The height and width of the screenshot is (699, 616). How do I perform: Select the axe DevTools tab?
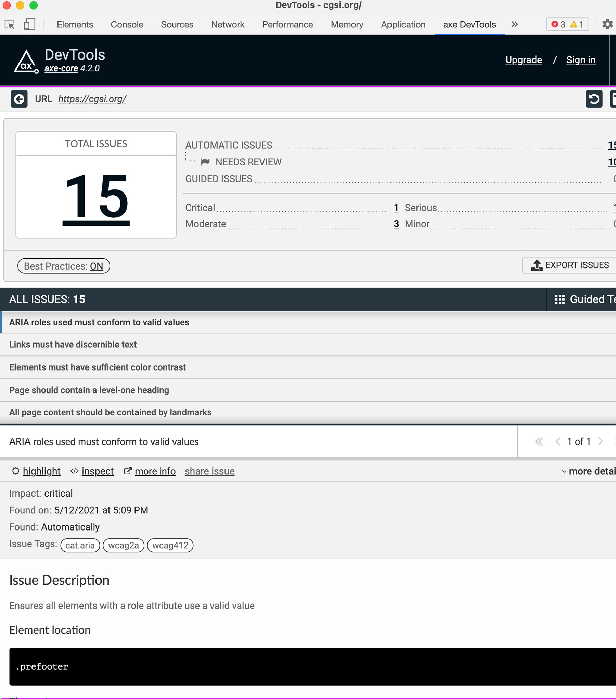click(470, 25)
